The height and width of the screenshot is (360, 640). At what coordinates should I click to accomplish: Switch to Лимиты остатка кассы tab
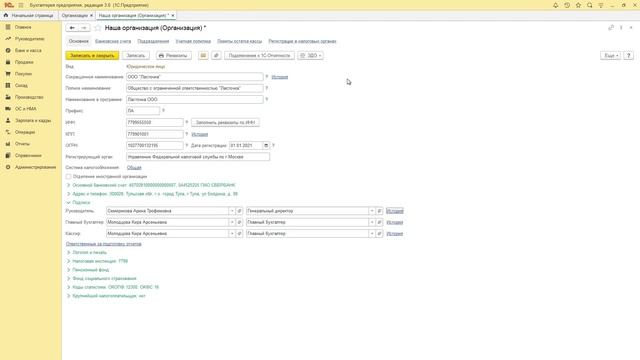click(240, 41)
